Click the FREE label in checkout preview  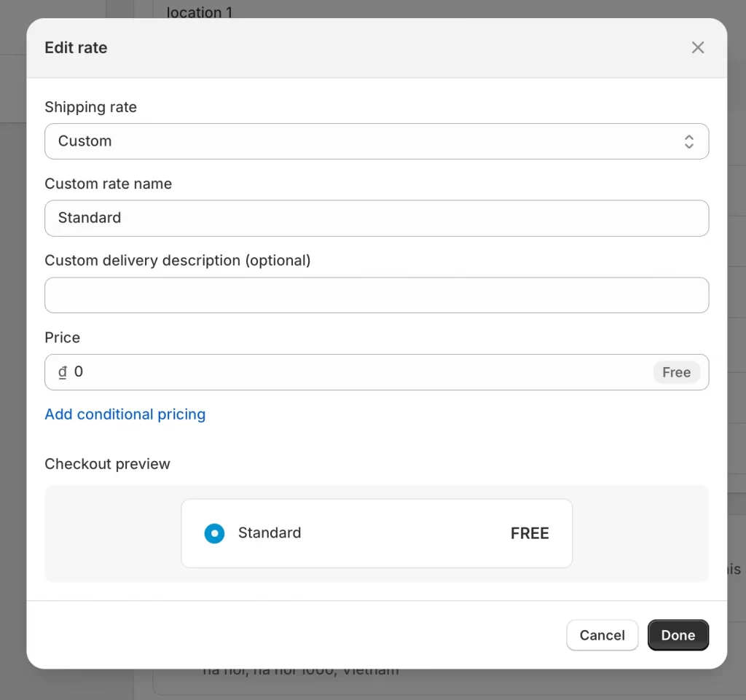[x=529, y=533]
